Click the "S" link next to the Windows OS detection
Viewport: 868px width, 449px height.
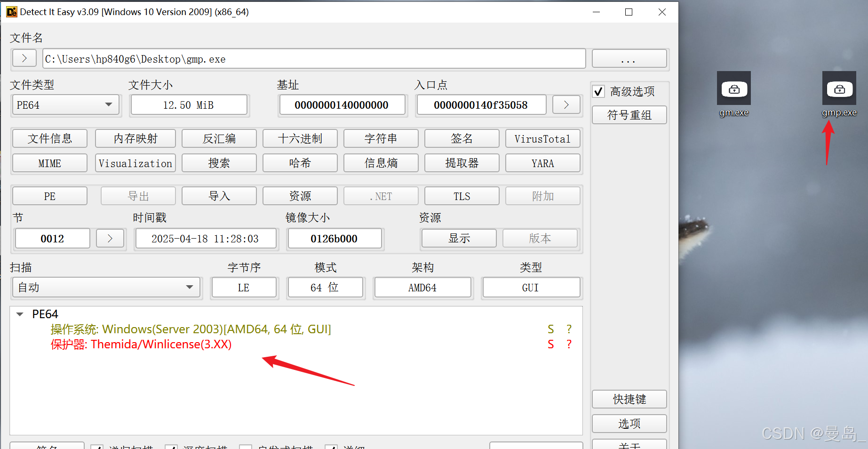(550, 329)
